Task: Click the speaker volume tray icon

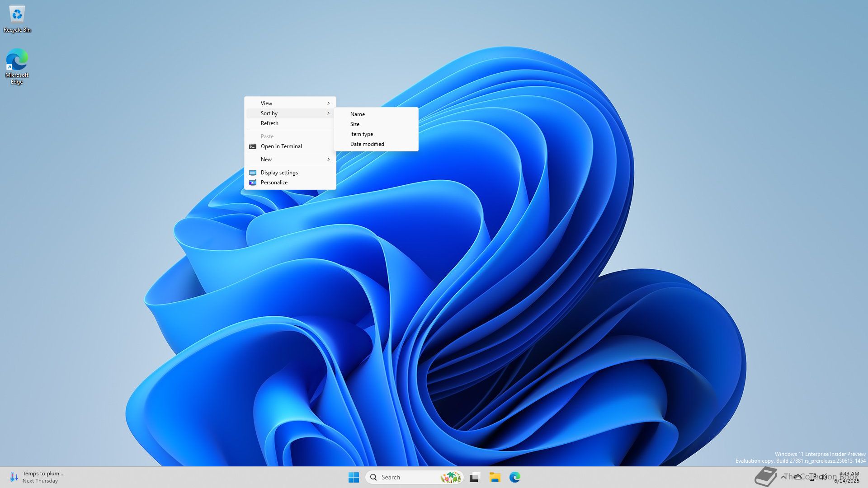Action: pyautogui.click(x=823, y=477)
